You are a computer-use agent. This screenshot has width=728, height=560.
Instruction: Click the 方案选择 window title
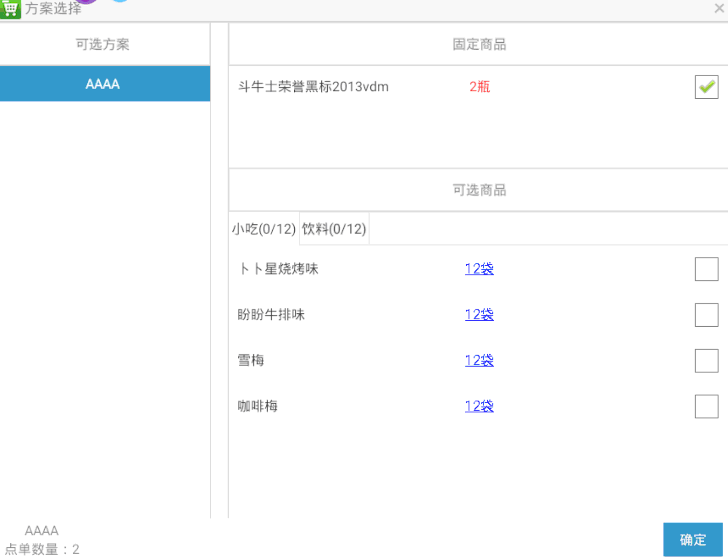coord(54,8)
